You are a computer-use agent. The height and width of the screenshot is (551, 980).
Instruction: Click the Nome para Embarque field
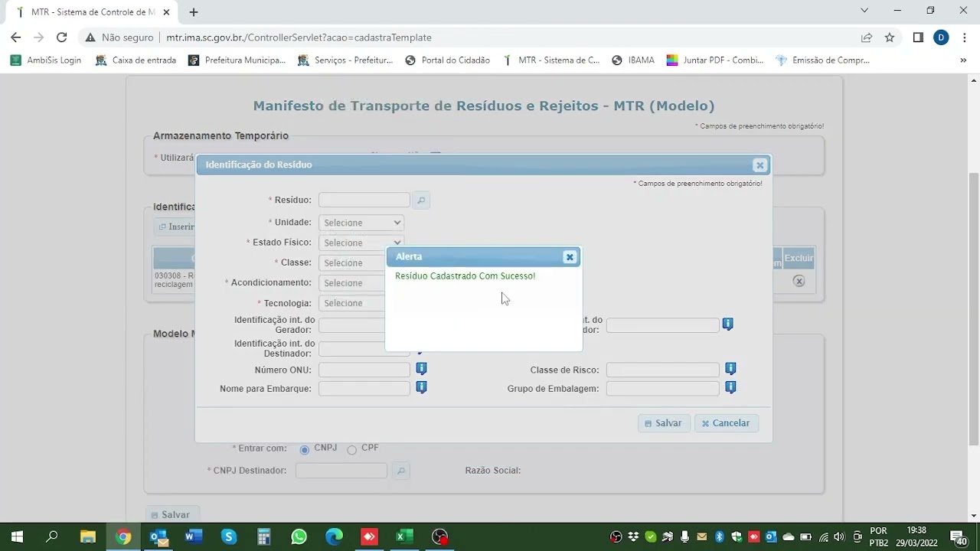pos(364,389)
